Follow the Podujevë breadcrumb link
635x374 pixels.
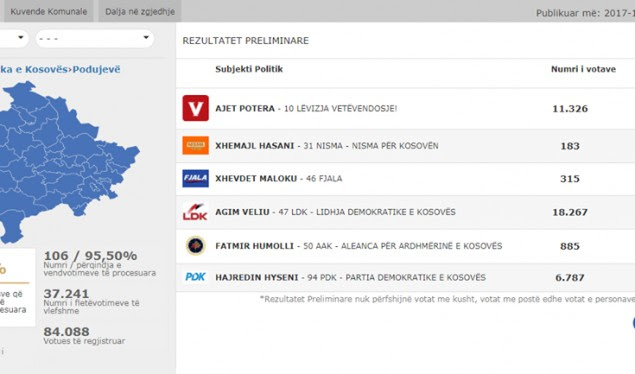(x=96, y=69)
